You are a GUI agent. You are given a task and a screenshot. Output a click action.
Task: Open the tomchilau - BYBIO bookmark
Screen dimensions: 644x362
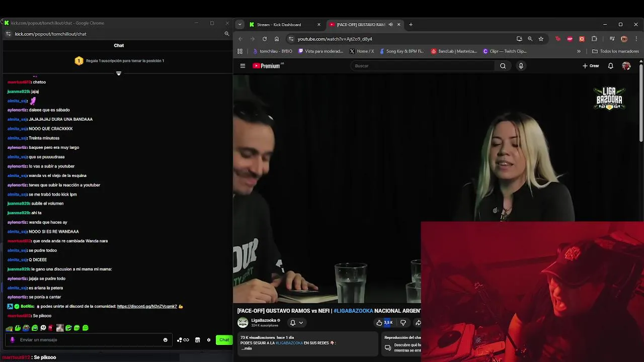point(272,51)
